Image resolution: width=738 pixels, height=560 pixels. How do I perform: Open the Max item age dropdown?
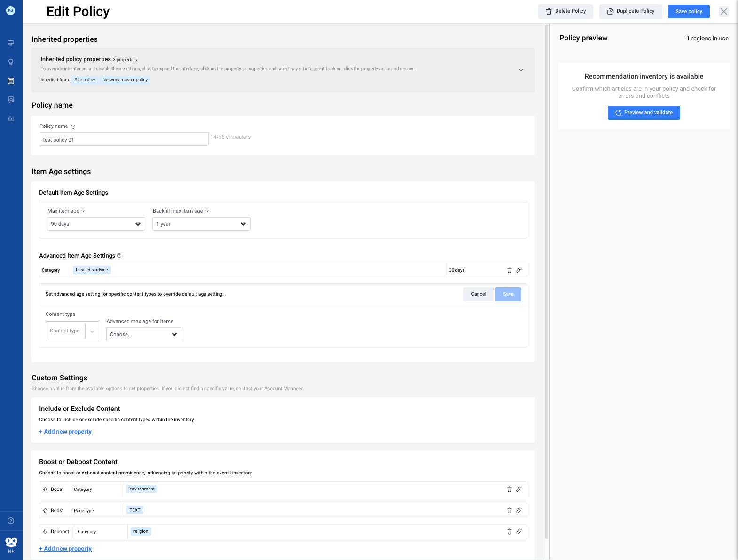(x=96, y=224)
